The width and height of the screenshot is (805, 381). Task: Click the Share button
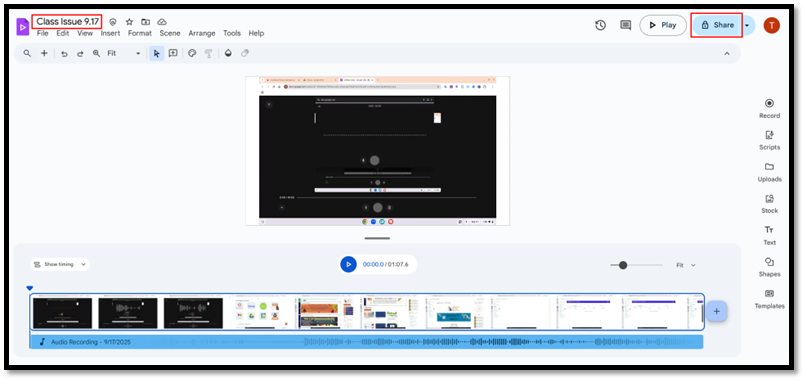[717, 25]
